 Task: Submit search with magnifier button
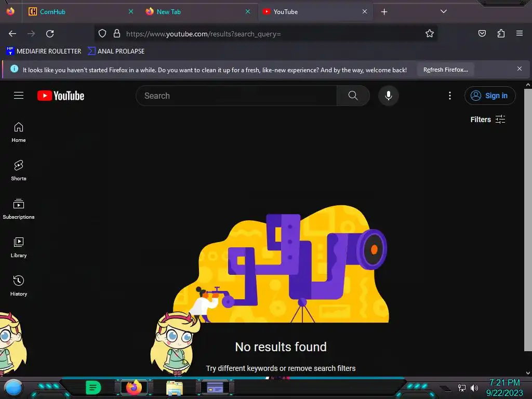click(x=353, y=96)
